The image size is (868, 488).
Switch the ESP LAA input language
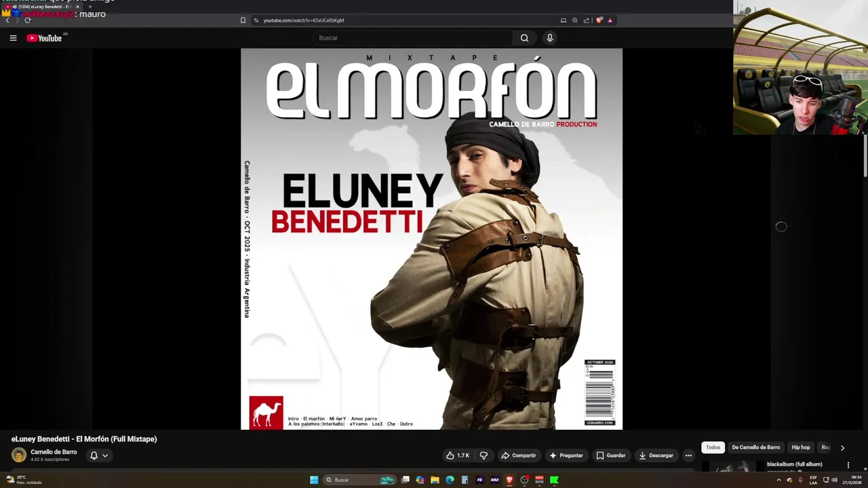tap(813, 480)
